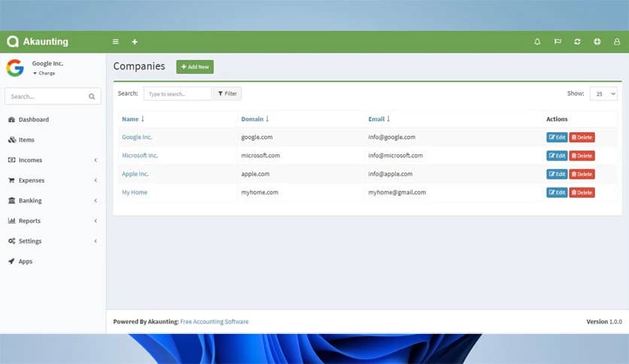Sort companies by Email column
This screenshot has width=629, height=364.
(x=379, y=119)
